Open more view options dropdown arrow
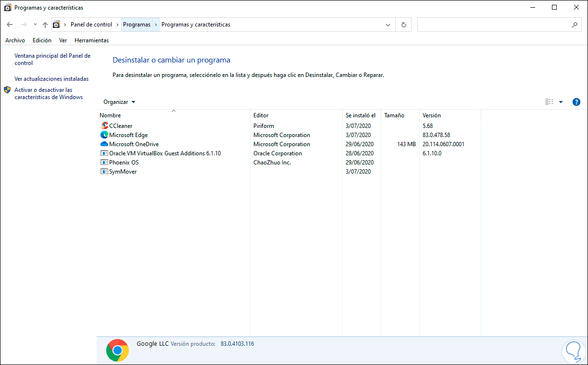588x365 pixels. [561, 102]
